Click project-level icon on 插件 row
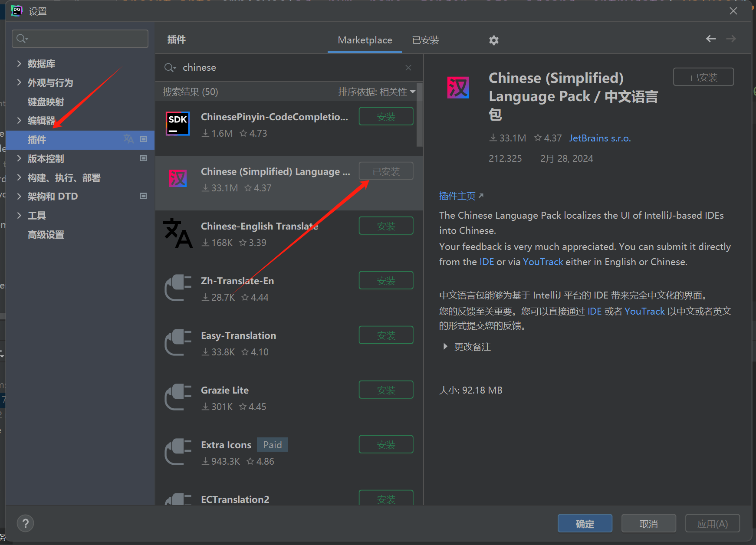Viewport: 756px width, 545px height. 143,139
